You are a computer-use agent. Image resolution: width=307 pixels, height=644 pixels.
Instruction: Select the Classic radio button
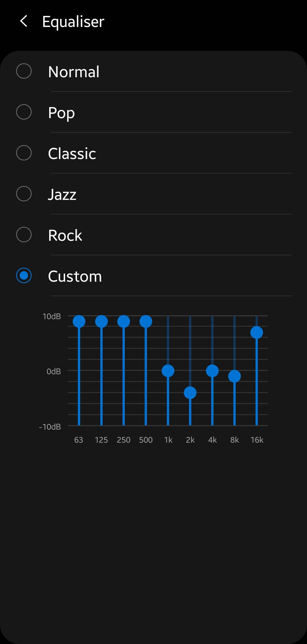tap(24, 153)
